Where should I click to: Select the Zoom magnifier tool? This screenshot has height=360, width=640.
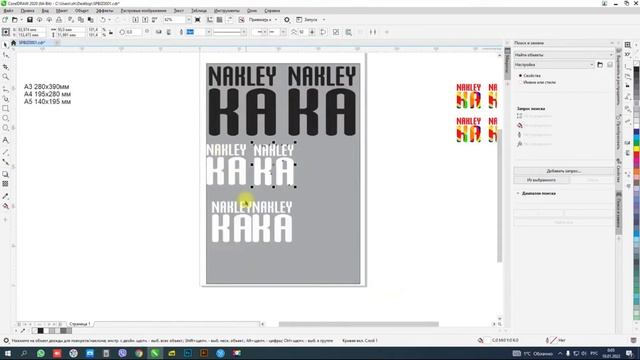point(6,77)
